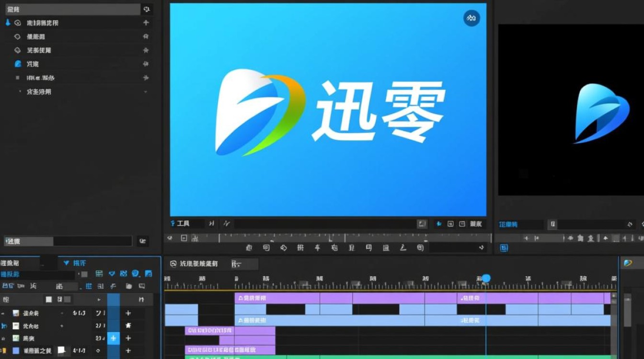Click the blue logo in the right black preview

pyautogui.click(x=602, y=113)
